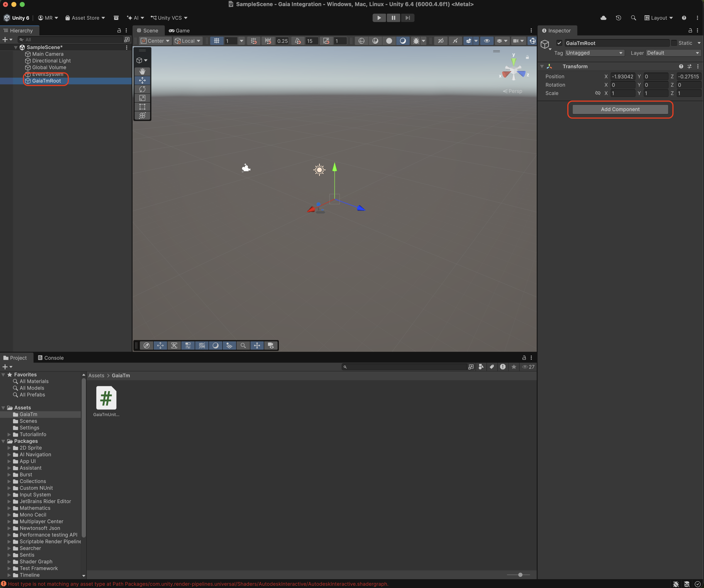Click the global Search magnifier icon
The height and width of the screenshot is (588, 704).
(633, 18)
